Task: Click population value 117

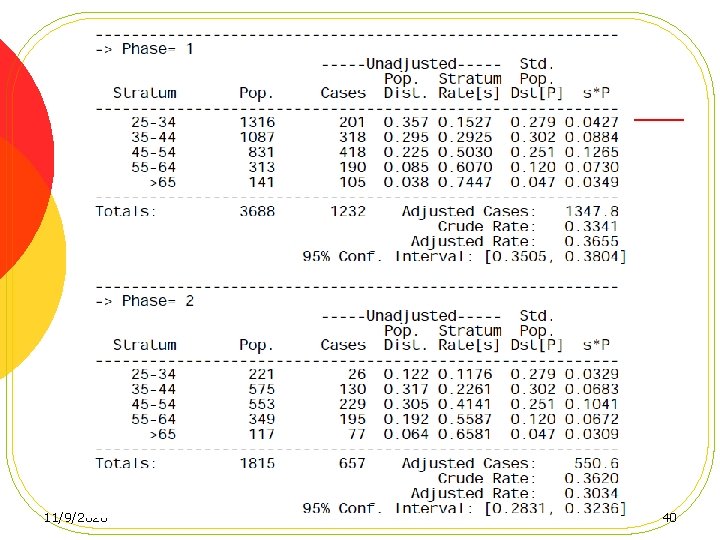Action: pos(262,434)
